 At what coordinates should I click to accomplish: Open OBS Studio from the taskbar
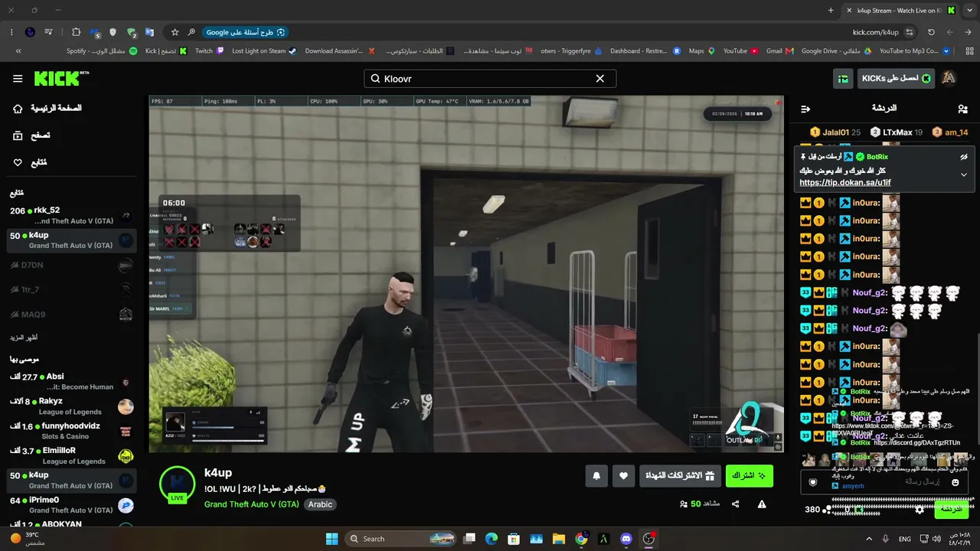(x=649, y=539)
